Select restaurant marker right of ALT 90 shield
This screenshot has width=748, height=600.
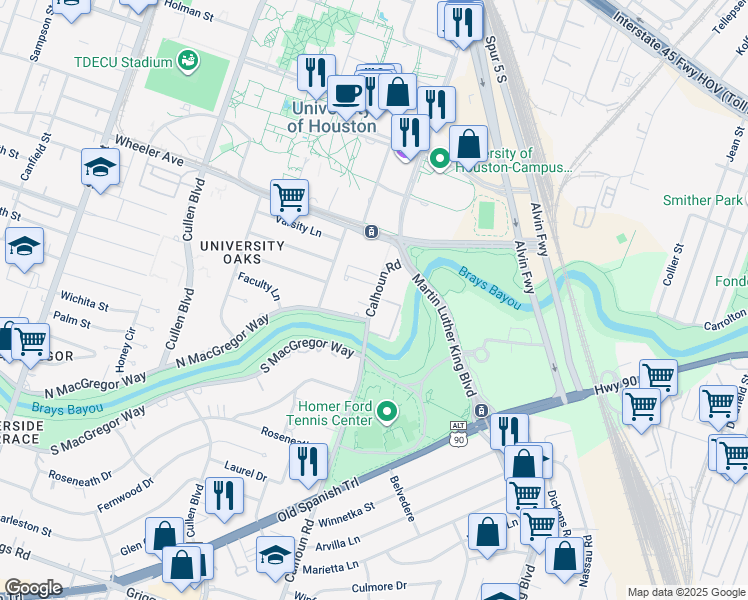pyautogui.click(x=509, y=432)
